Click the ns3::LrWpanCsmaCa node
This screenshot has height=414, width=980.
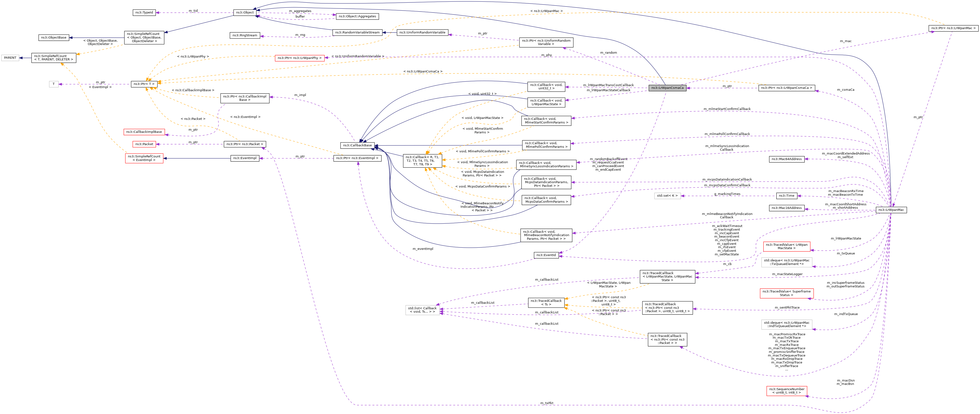click(x=667, y=88)
